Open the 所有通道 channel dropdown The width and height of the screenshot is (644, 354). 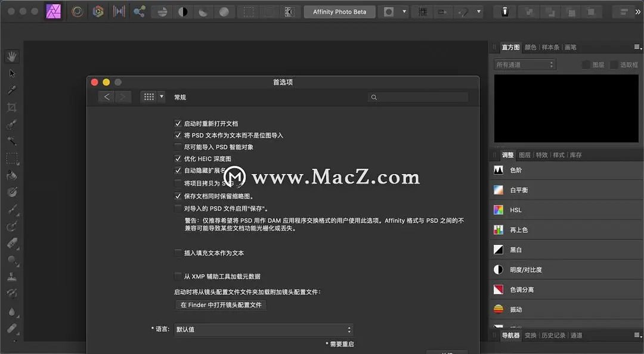525,64
